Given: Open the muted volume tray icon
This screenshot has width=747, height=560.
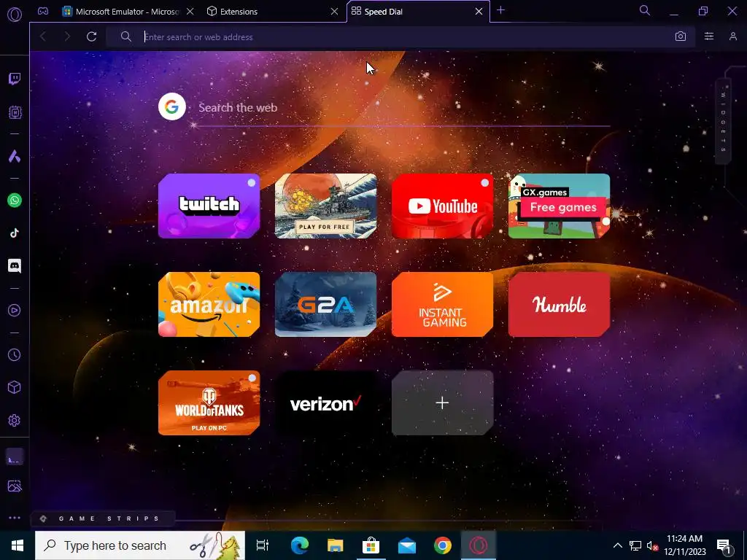Looking at the screenshot, I should [653, 545].
